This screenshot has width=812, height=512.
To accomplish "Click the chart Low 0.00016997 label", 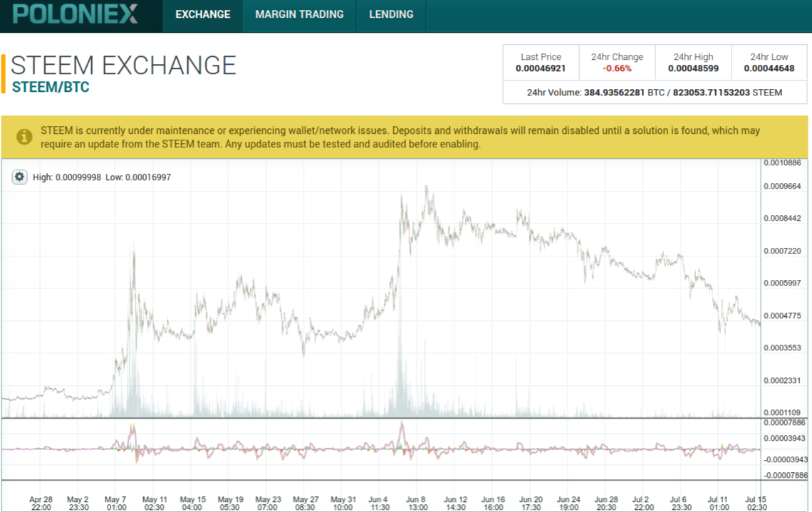I will click(137, 177).
